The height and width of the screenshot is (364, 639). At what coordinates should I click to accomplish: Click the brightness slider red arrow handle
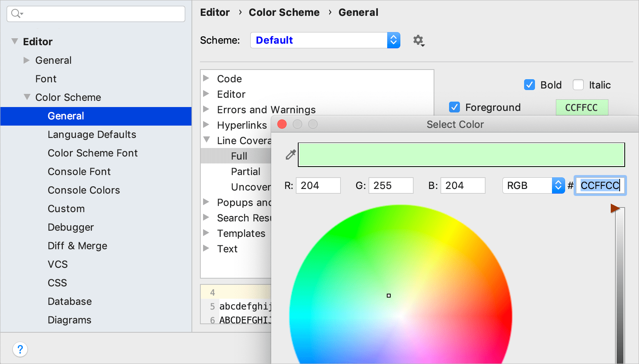tap(615, 209)
